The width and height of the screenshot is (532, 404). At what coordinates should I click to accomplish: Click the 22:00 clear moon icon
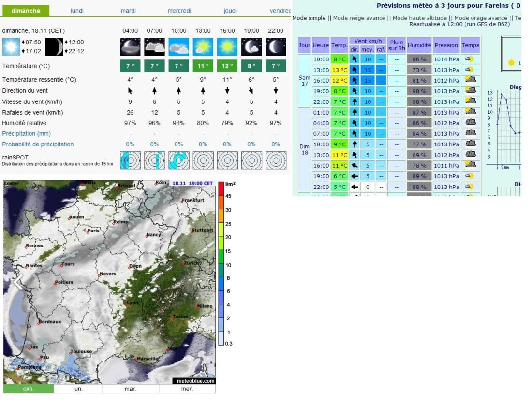276,47
